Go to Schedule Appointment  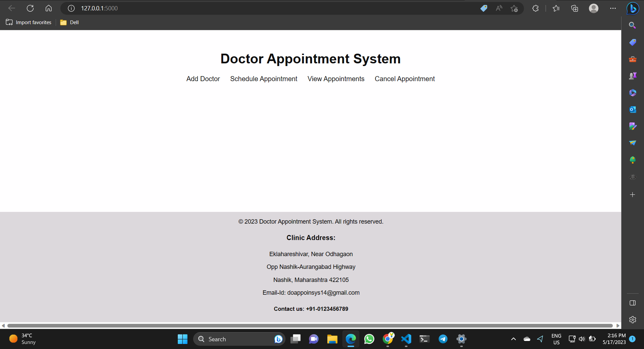(264, 79)
